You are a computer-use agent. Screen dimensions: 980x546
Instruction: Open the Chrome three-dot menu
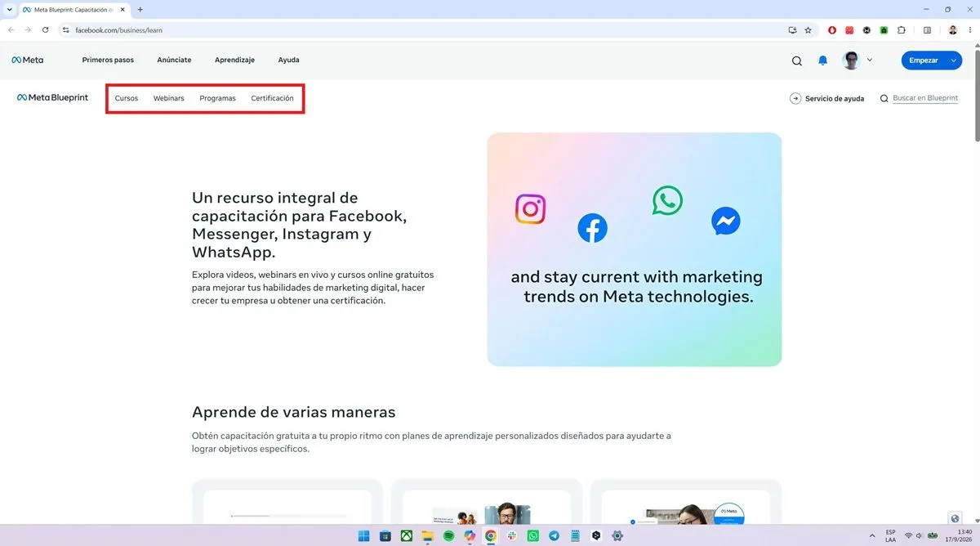click(x=969, y=30)
